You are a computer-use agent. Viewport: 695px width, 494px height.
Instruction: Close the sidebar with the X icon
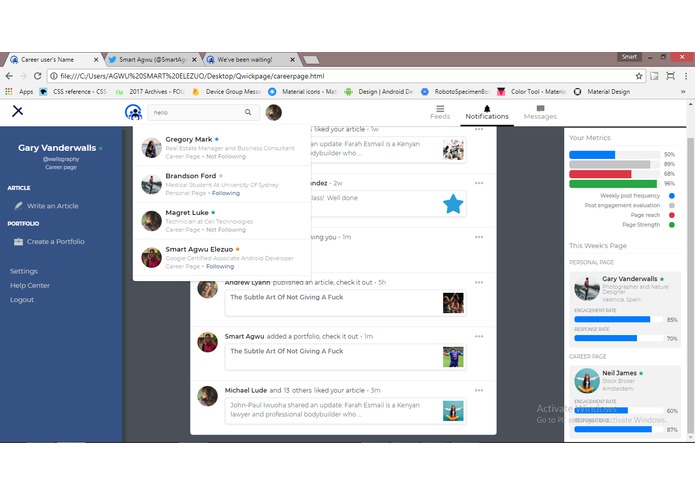pos(17,111)
